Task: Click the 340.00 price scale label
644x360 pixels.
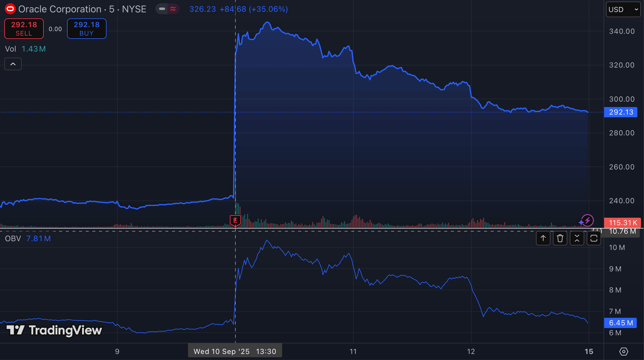Action: [x=622, y=31]
